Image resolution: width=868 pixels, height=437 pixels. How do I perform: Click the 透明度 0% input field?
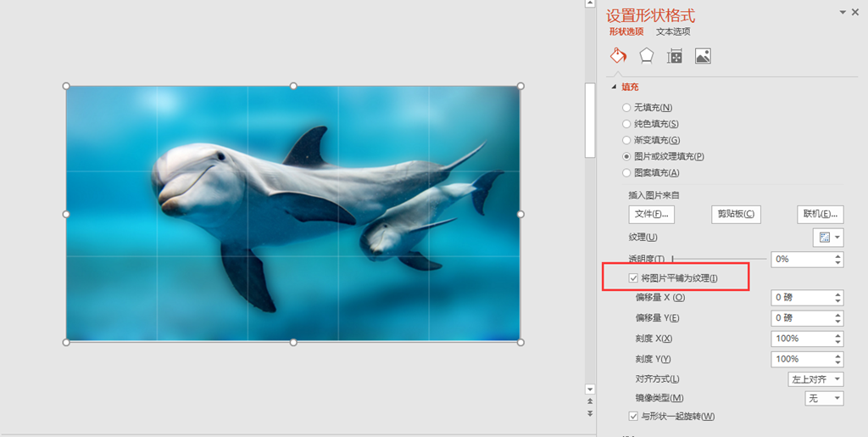tap(802, 259)
